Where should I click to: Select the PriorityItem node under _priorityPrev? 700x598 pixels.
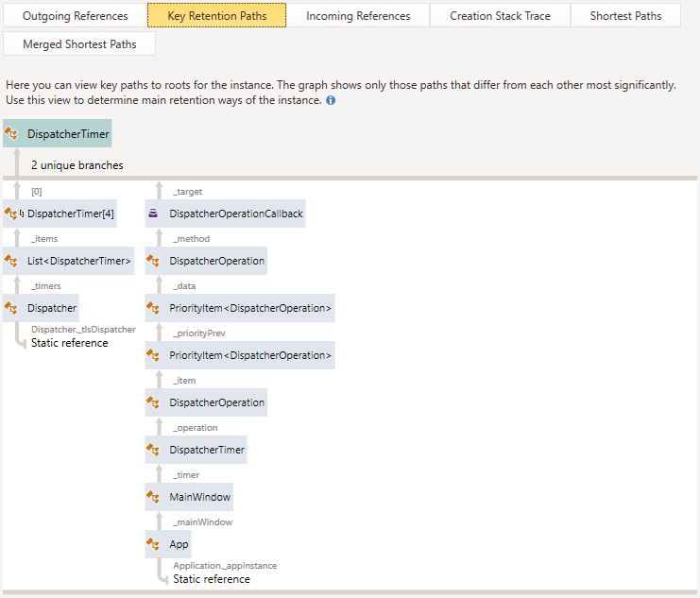[250, 355]
